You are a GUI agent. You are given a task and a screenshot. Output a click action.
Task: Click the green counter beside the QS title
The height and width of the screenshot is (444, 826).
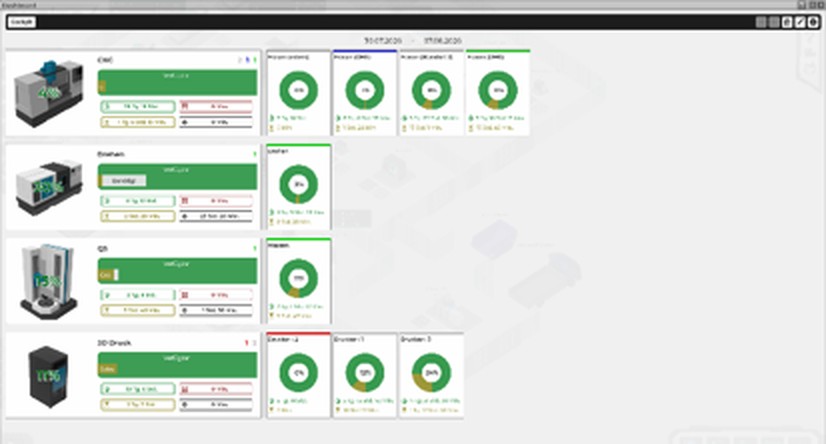pos(255,249)
